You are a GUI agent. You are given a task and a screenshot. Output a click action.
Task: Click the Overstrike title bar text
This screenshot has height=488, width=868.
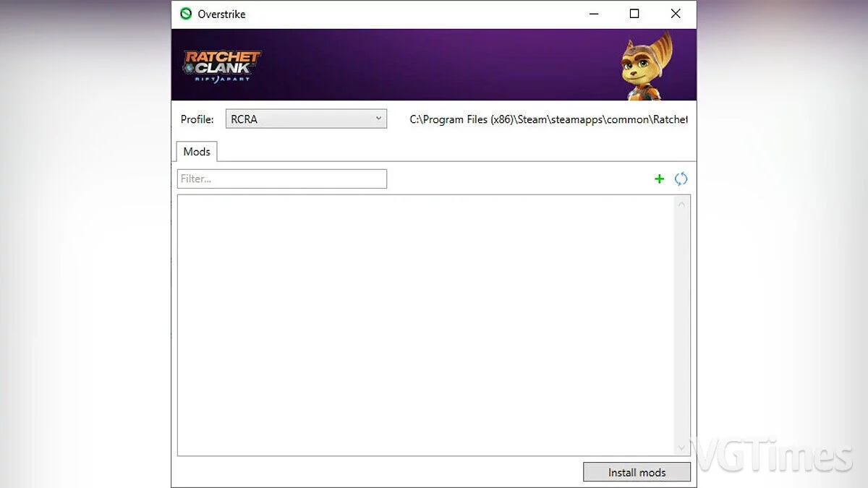(221, 14)
